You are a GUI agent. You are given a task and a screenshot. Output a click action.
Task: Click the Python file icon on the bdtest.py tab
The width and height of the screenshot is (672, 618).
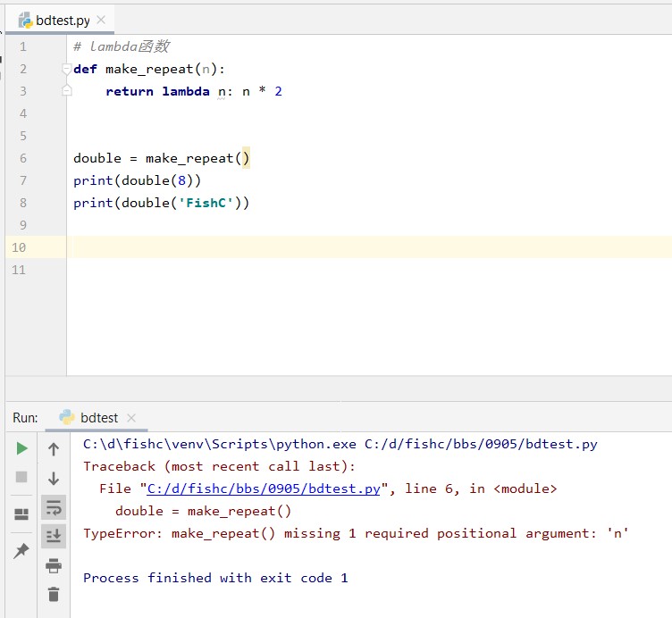click(x=26, y=21)
